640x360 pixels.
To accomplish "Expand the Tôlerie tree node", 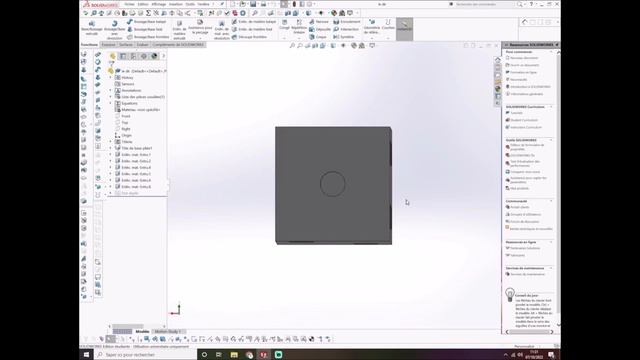I will click(110, 142).
